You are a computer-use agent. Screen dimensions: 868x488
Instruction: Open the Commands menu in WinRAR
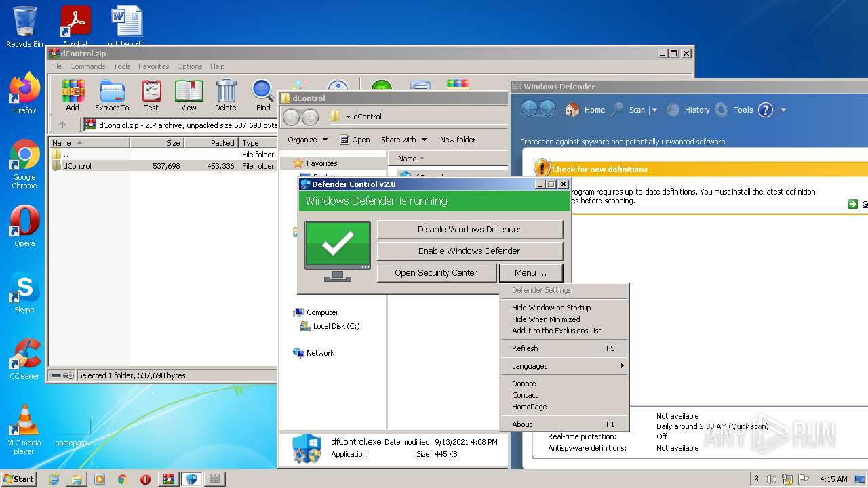coord(87,66)
